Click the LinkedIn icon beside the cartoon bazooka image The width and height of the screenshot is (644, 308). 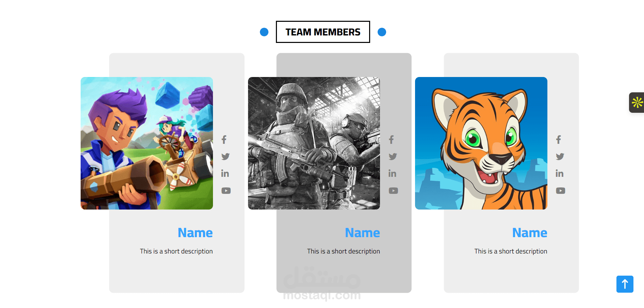pyautogui.click(x=225, y=173)
